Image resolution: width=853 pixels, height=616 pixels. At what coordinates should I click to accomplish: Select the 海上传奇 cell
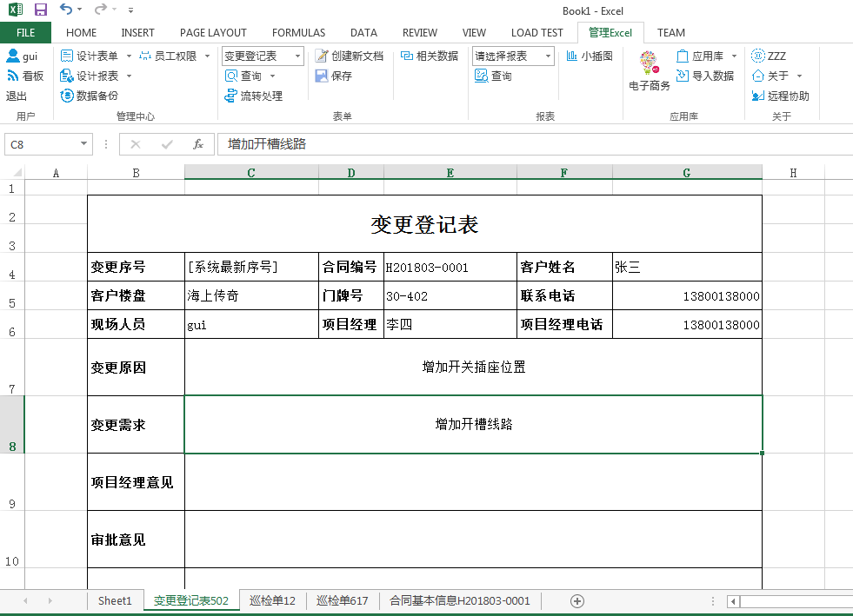click(x=251, y=295)
